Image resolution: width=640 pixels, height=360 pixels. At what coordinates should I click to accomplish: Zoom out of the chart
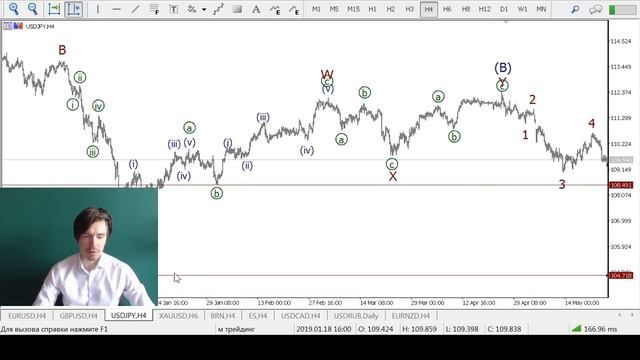[x=32, y=9]
